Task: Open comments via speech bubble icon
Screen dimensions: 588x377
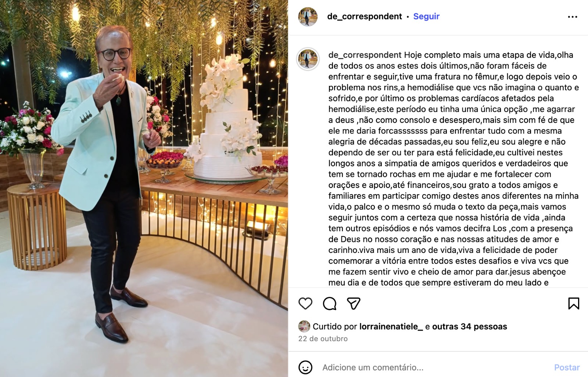Action: point(330,304)
